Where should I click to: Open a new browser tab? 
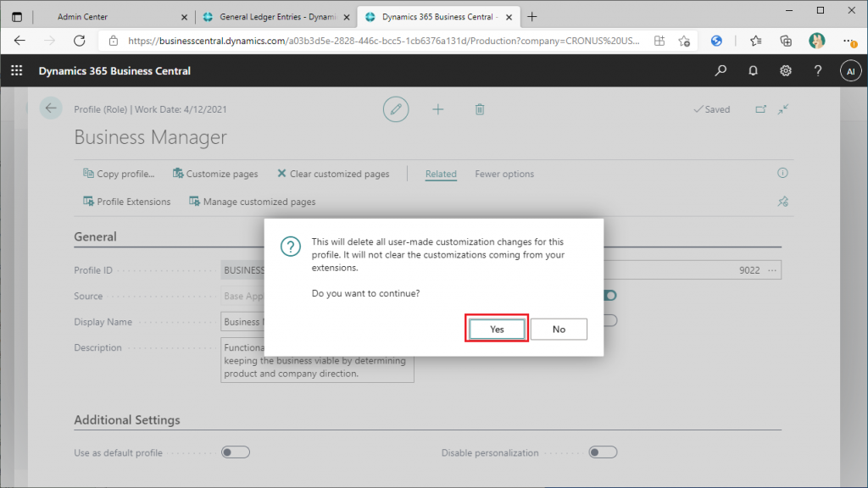[532, 17]
